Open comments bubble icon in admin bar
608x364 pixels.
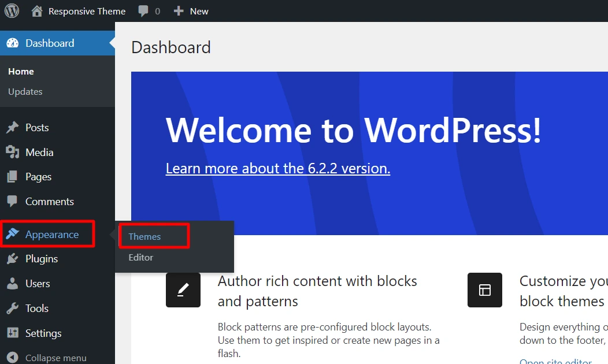click(x=143, y=11)
